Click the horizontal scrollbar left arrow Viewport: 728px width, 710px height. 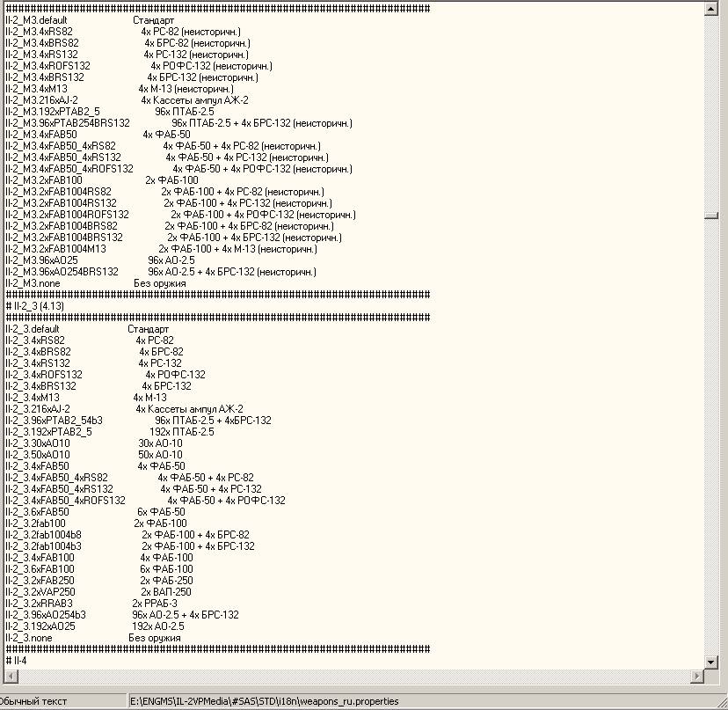11,676
